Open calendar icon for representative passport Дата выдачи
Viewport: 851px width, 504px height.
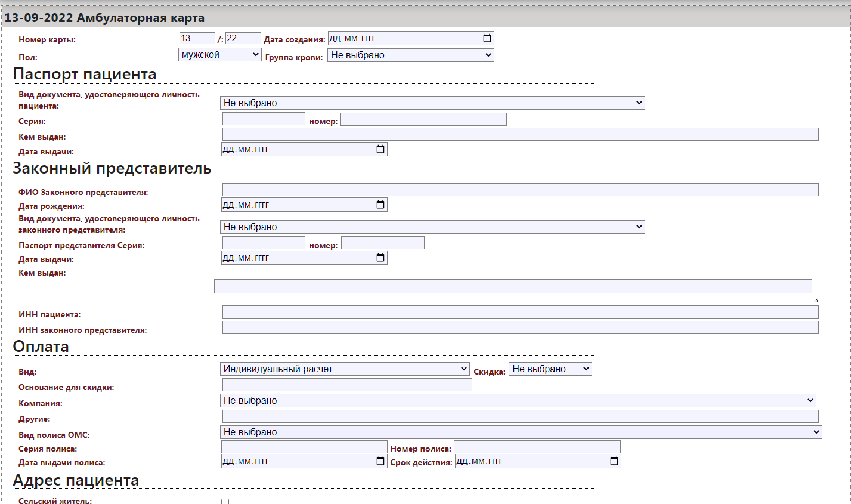click(x=380, y=258)
